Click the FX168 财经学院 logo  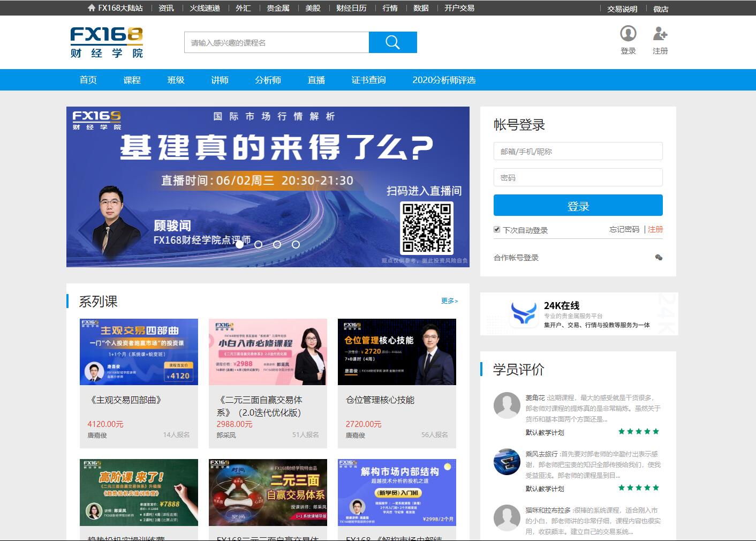pos(107,42)
